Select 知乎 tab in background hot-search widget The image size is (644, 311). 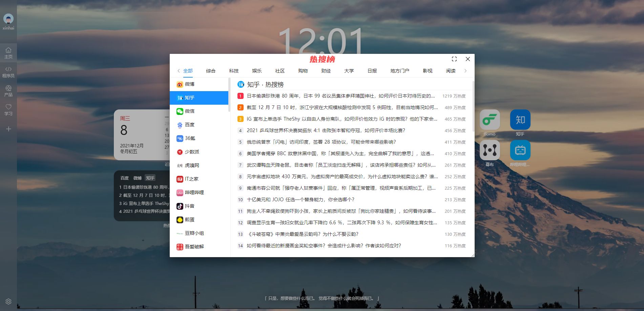tap(150, 178)
